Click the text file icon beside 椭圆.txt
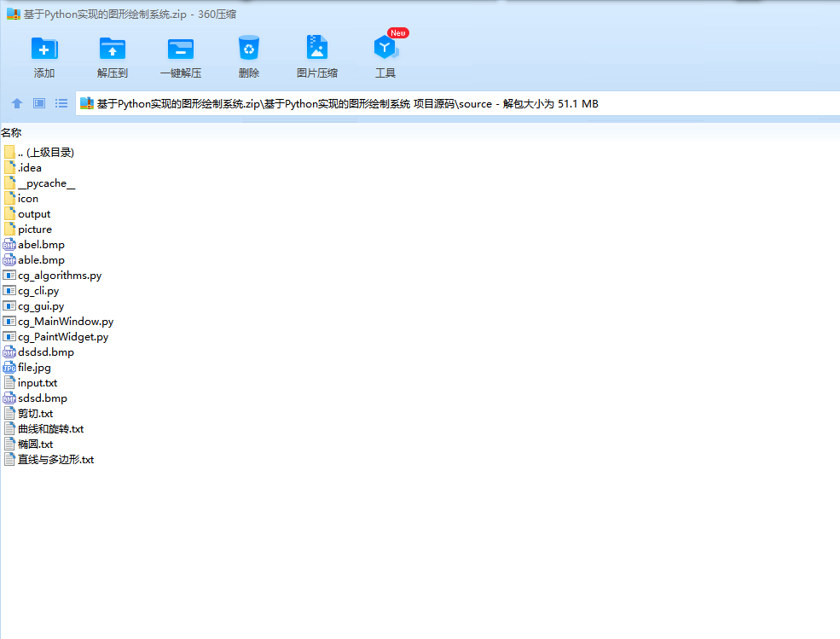This screenshot has width=840, height=639. point(9,444)
